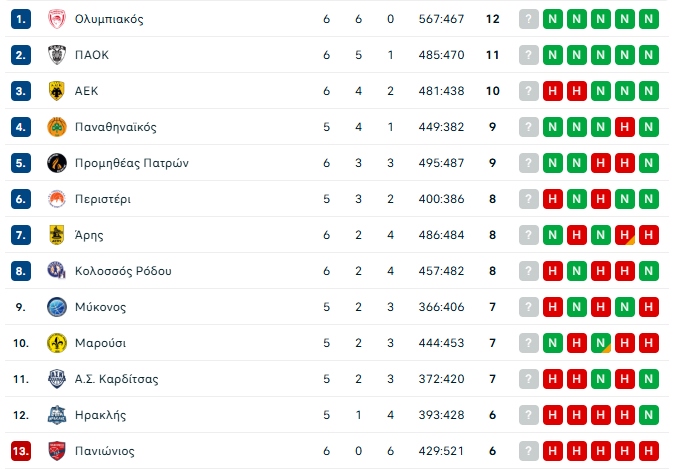This screenshot has height=470, width=677.
Task: Open the Πανιώνιος team name link
Action: coord(105,451)
